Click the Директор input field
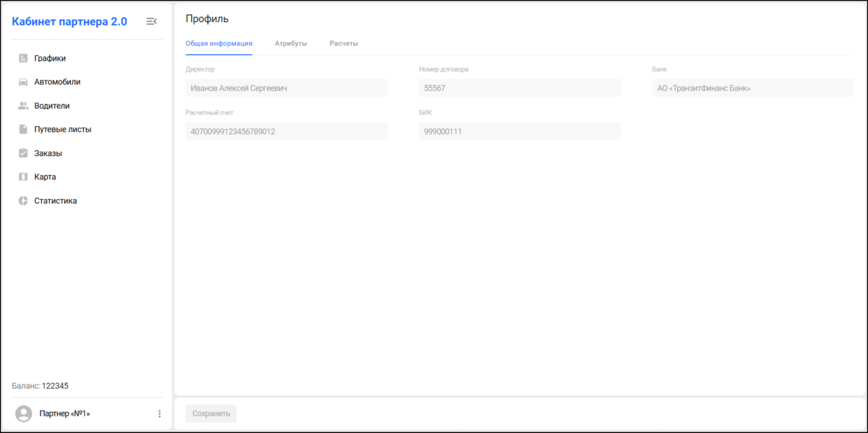 pyautogui.click(x=286, y=88)
